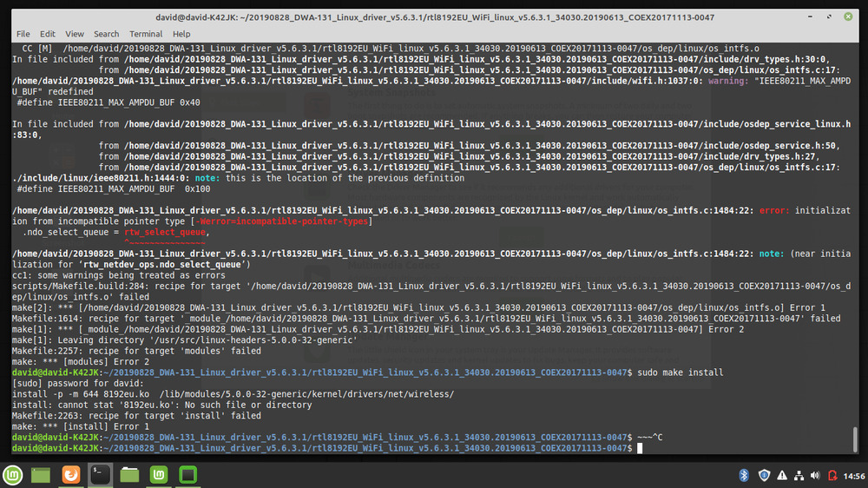Open the File menu
Image resolution: width=868 pixels, height=488 pixels.
(x=23, y=34)
